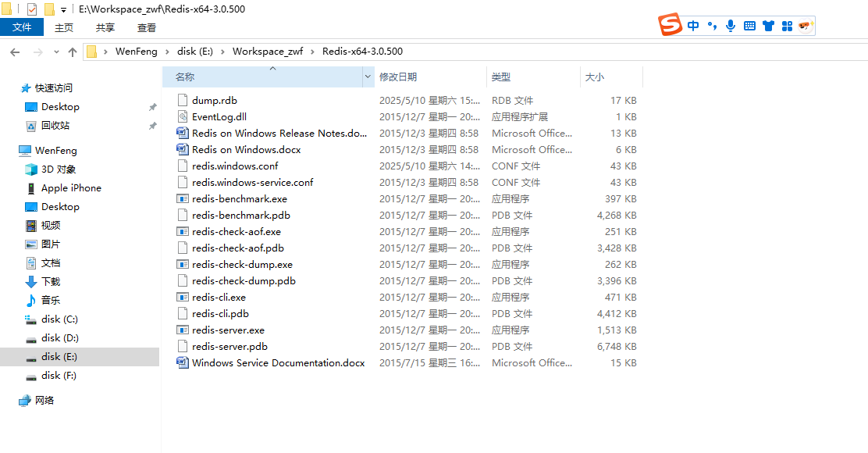Expand the chevron after disk (E:) in the path
This screenshot has height=453, width=868.
click(222, 52)
